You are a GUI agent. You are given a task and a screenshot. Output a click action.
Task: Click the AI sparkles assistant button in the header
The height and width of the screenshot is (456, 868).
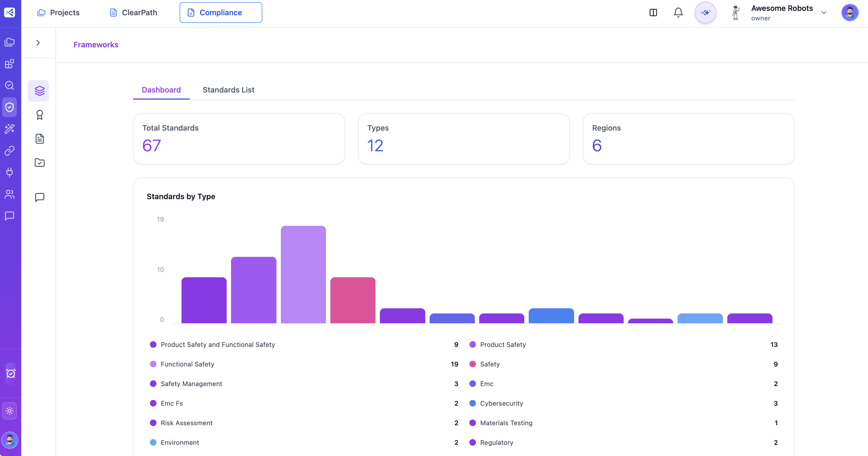[705, 13]
